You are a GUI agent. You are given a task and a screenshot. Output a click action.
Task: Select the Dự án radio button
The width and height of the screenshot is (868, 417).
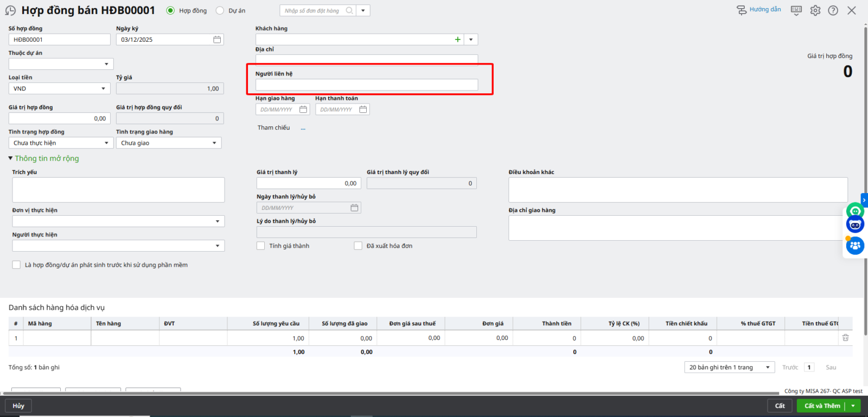[220, 10]
